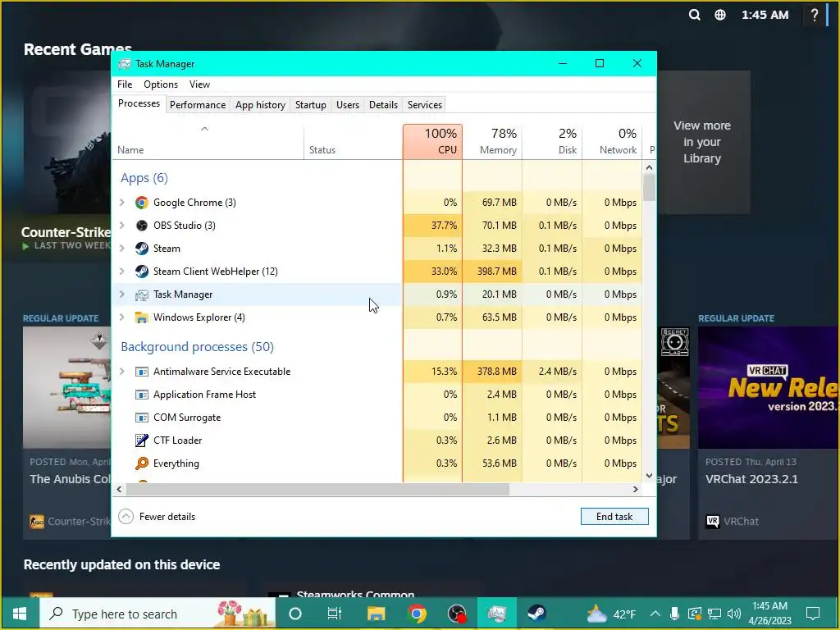This screenshot has height=630, width=840.
Task: Sort processes by the Disk column header
Action: pyautogui.click(x=552, y=141)
